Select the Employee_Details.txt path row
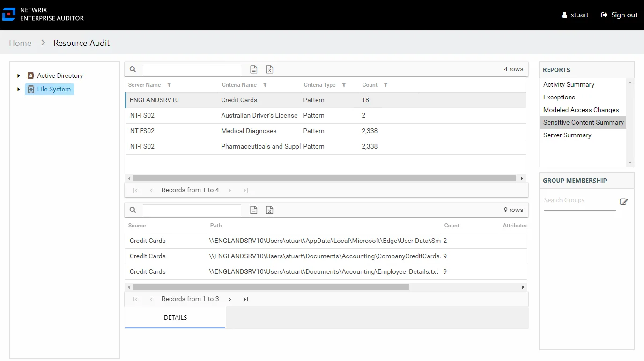The height and width of the screenshot is (361, 644). coord(326,272)
